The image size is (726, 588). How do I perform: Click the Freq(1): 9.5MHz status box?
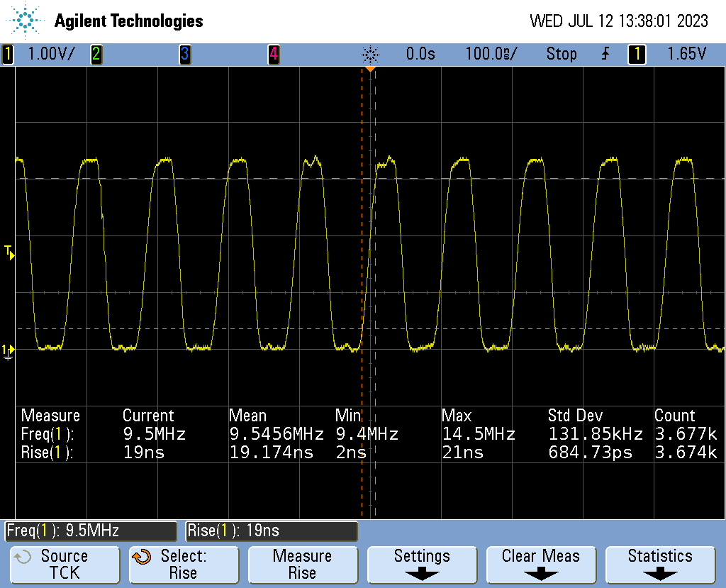91,531
